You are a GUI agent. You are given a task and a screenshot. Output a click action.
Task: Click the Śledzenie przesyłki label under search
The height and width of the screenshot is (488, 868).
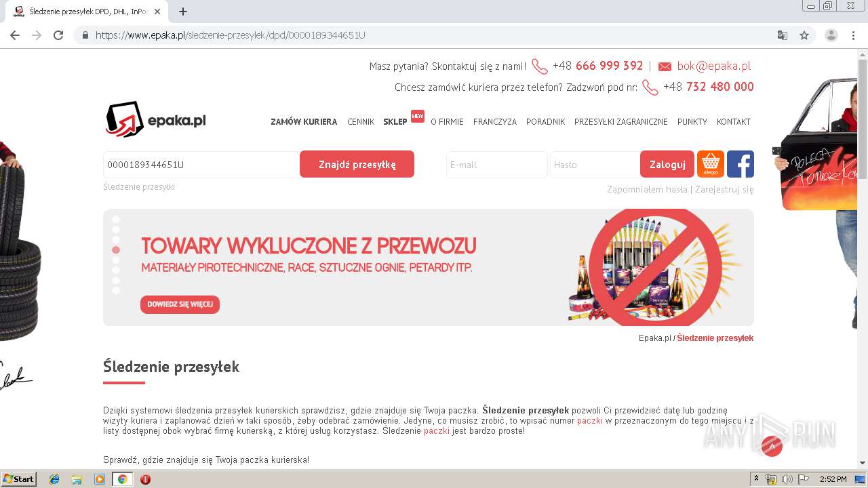tap(139, 186)
